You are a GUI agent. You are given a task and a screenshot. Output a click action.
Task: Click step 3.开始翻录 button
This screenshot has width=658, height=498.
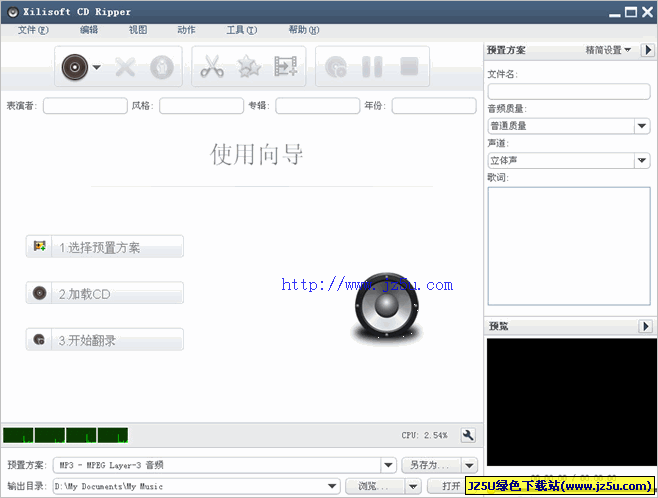pos(104,339)
